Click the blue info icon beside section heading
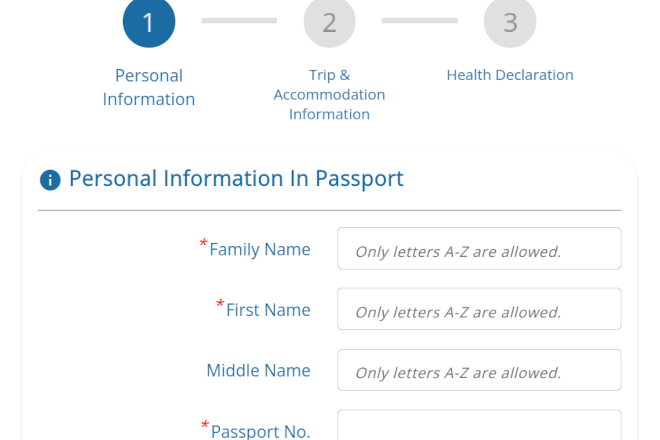Screen dimensions: 660x440 (50, 180)
